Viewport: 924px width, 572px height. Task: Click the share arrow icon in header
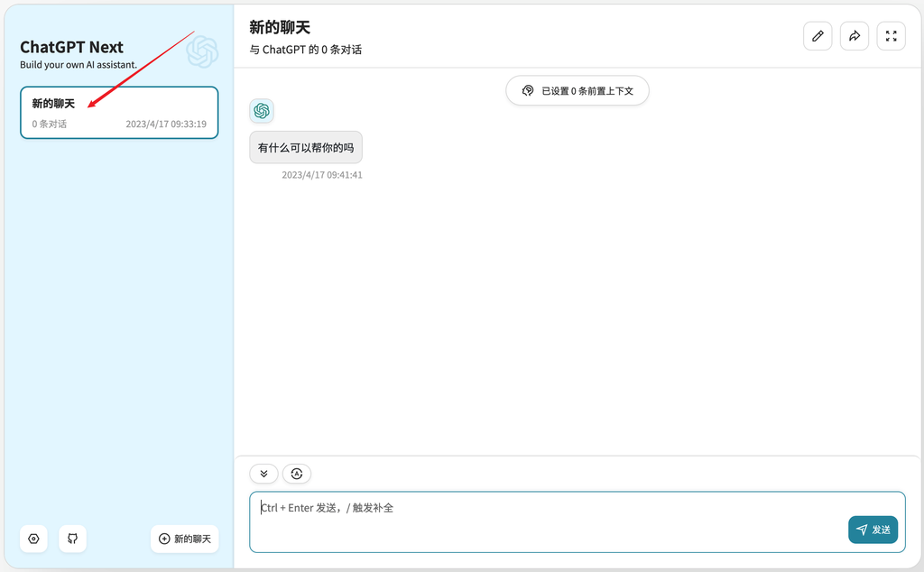click(855, 36)
